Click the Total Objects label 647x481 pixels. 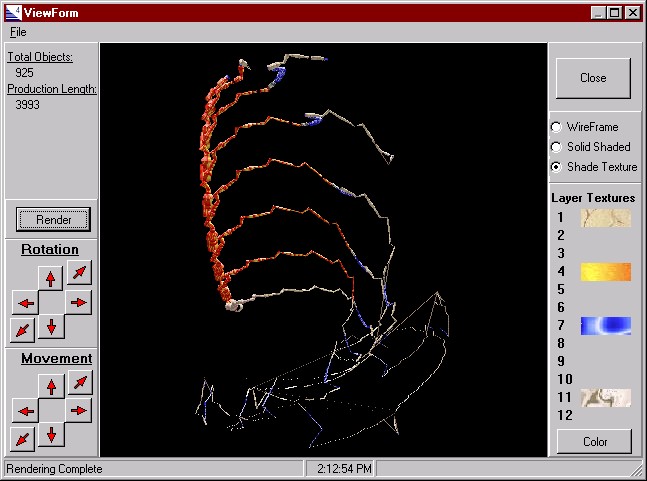tap(40, 57)
